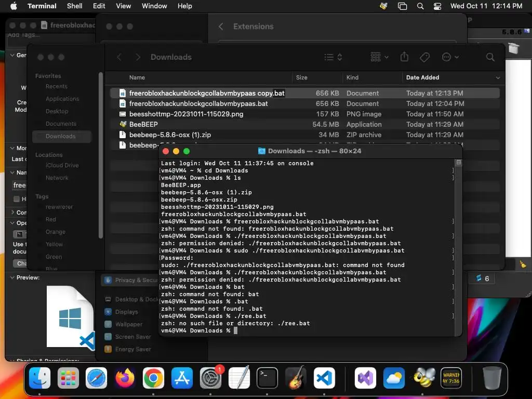Open the Weather cloud app in Dock
The height and width of the screenshot is (399, 532).
click(394, 378)
